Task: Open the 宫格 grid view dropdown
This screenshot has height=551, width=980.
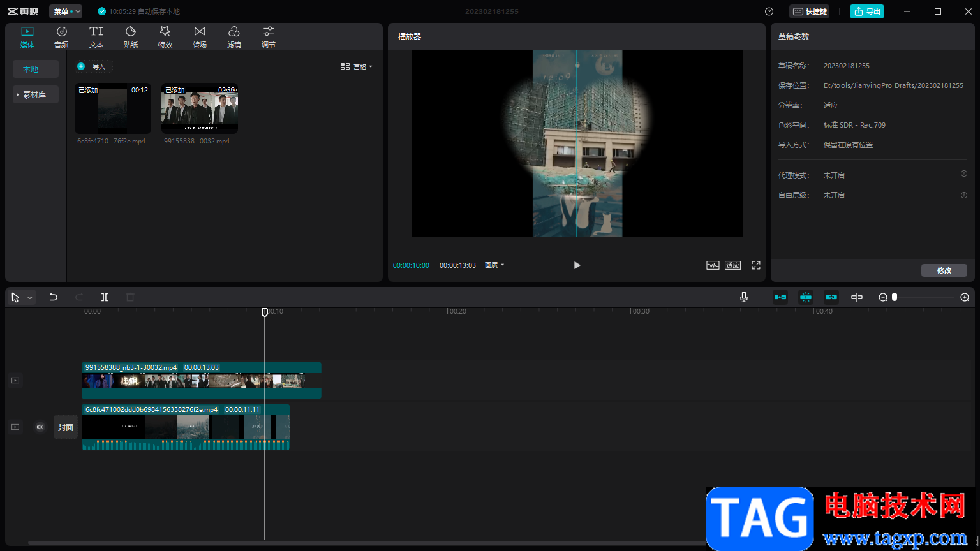Action: point(356,66)
